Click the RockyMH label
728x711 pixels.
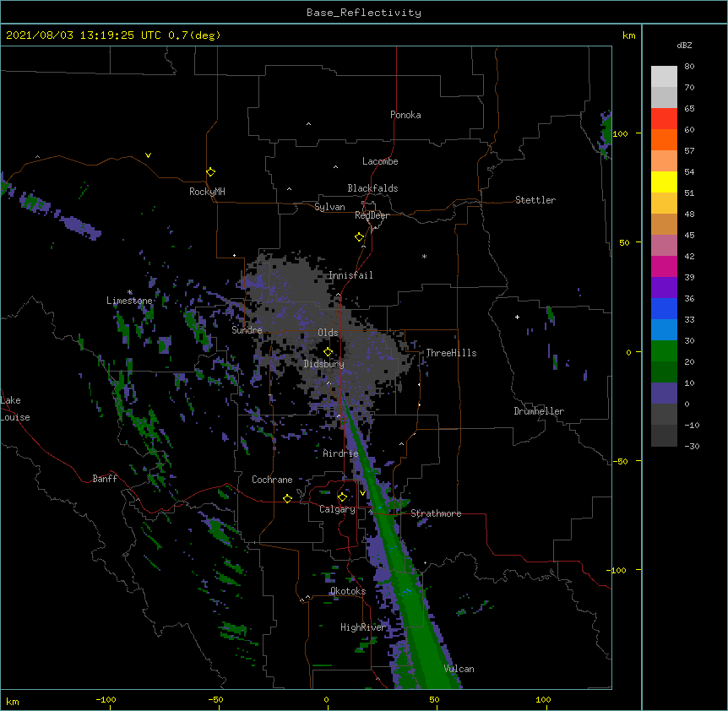(x=207, y=192)
